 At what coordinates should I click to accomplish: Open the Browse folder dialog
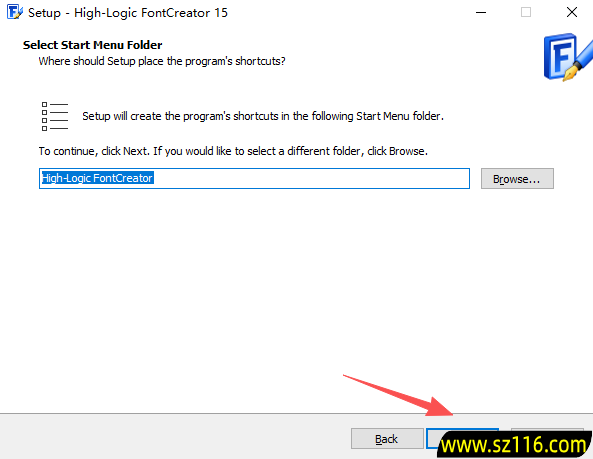click(x=517, y=178)
